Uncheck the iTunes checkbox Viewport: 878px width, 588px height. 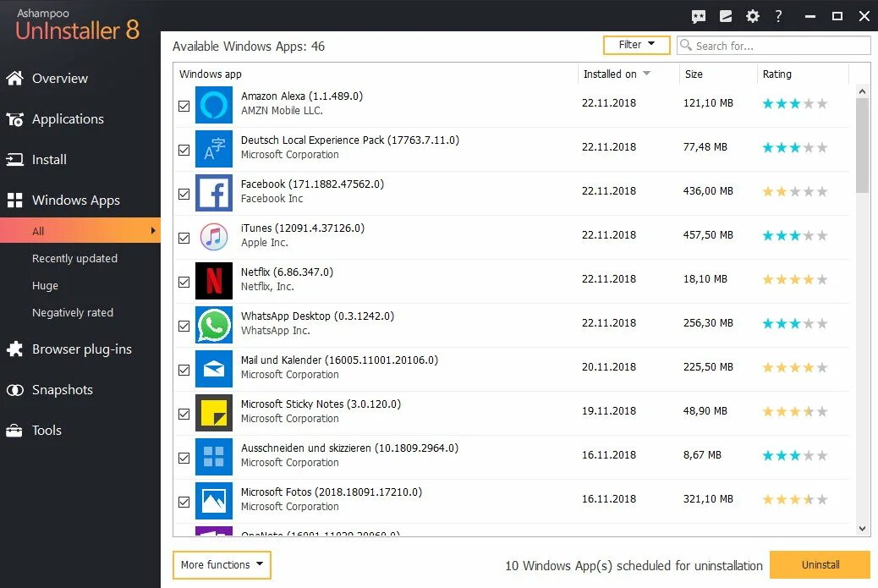pyautogui.click(x=184, y=238)
